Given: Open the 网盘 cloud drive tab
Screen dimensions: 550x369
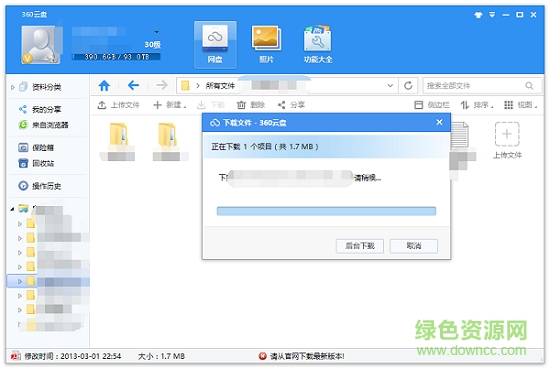Looking at the screenshot, I should pyautogui.click(x=215, y=45).
